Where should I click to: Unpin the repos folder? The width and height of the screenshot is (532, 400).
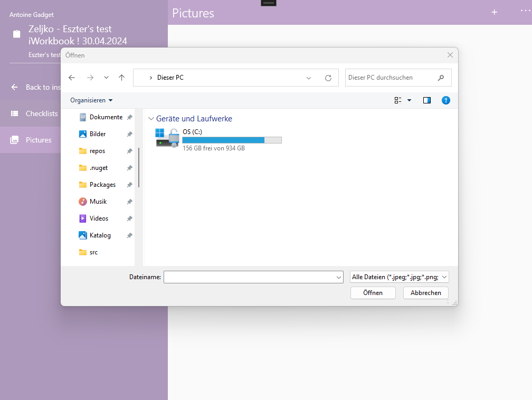pos(129,150)
